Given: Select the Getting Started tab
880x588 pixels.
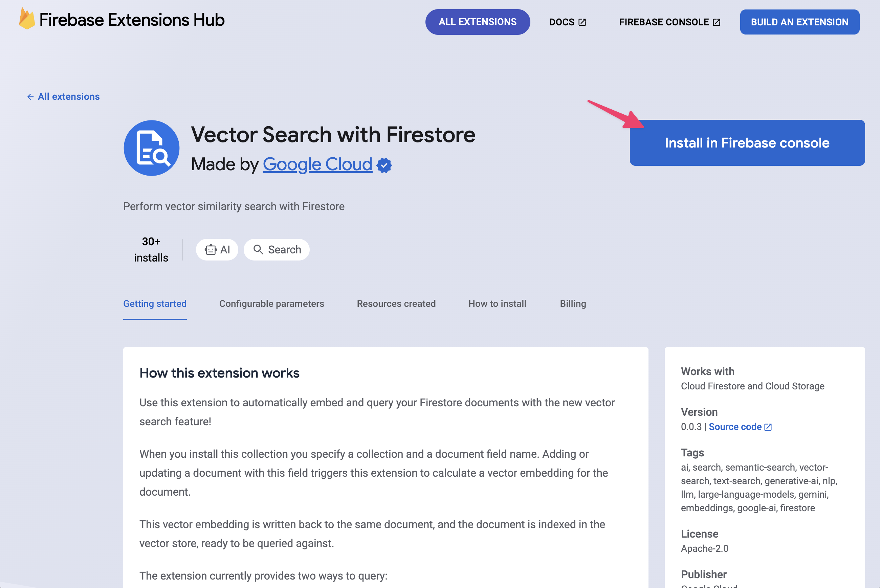Looking at the screenshot, I should pos(155,303).
